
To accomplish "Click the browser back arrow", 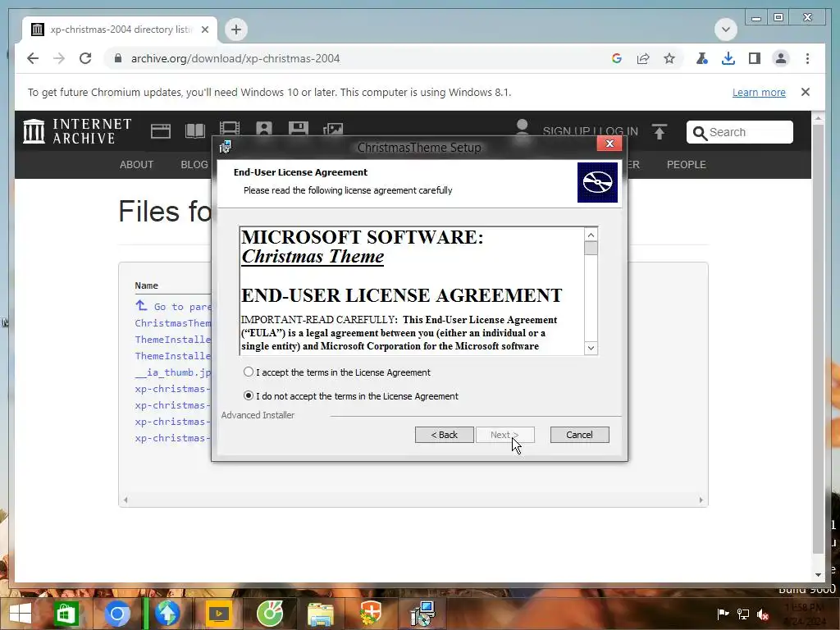I will click(x=33, y=58).
